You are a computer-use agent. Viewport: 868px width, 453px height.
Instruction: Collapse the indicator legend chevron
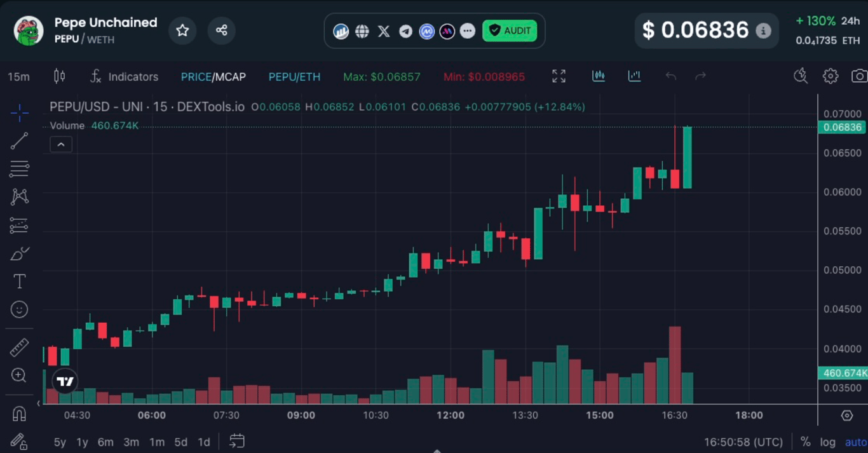coord(61,145)
